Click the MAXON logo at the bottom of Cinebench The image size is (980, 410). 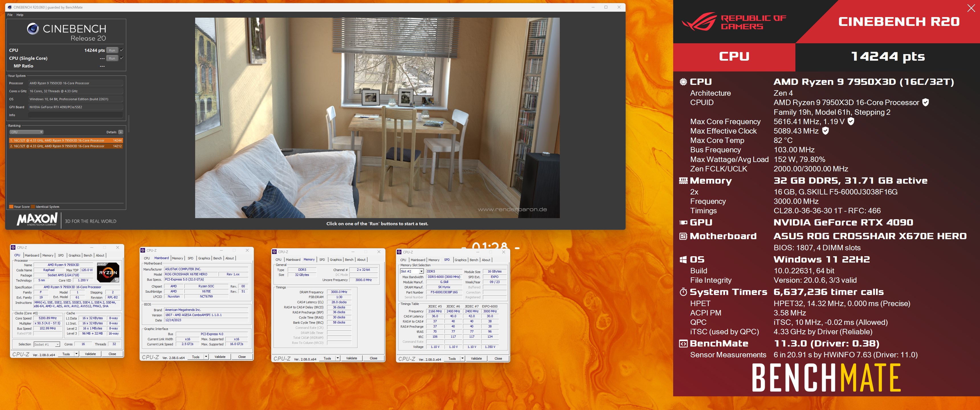(37, 220)
